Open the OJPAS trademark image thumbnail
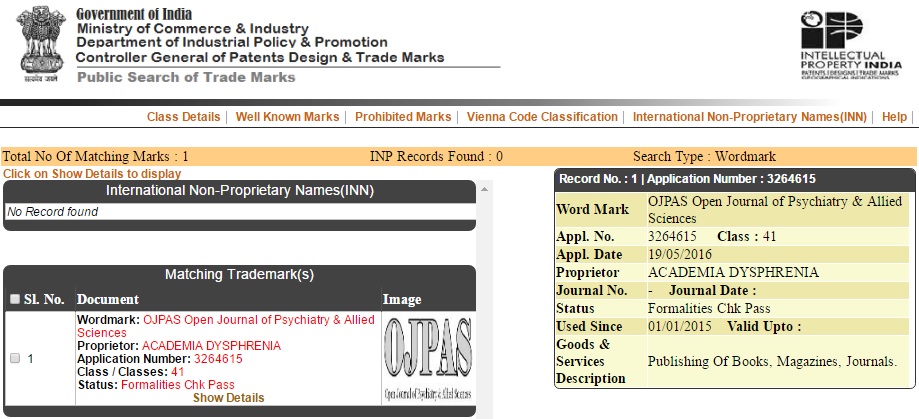 coord(428,358)
